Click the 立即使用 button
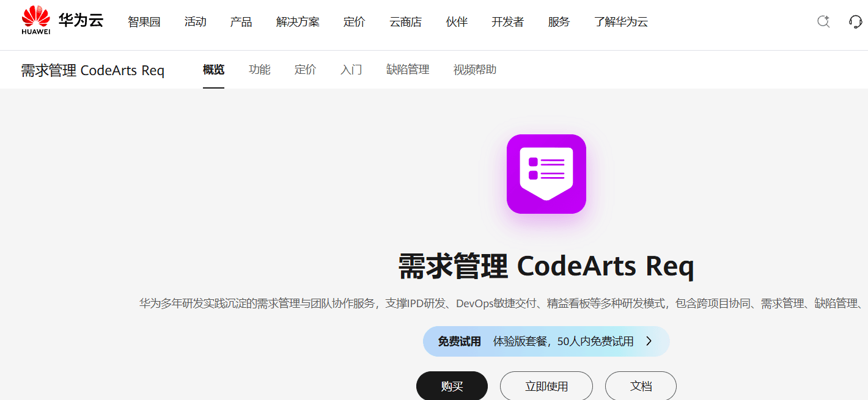 pos(546,386)
